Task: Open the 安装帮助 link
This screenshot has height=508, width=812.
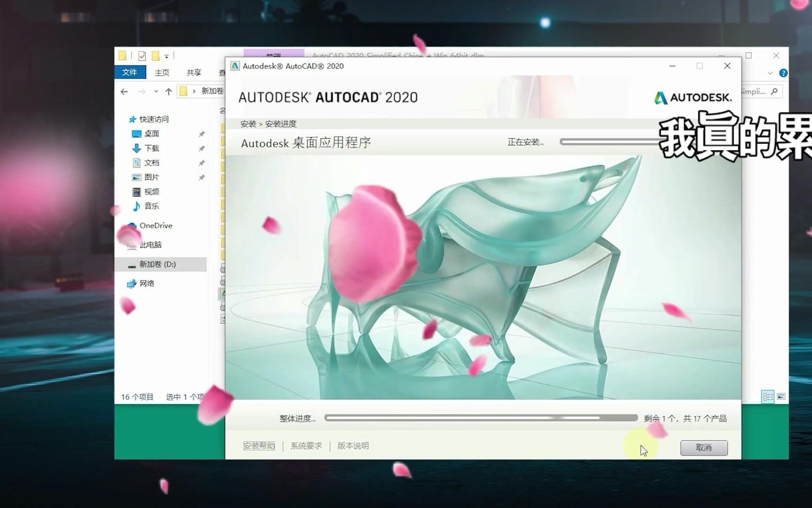Action: (259, 445)
